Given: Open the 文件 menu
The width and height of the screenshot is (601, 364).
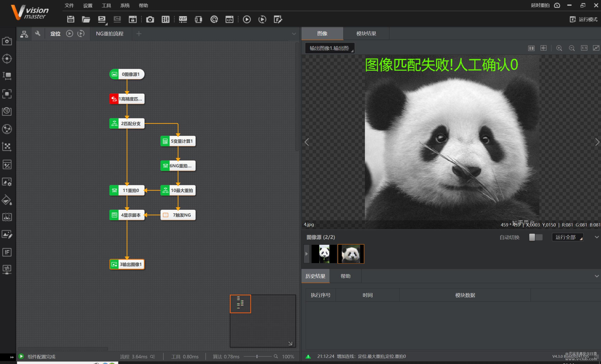Looking at the screenshot, I should pos(69,5).
